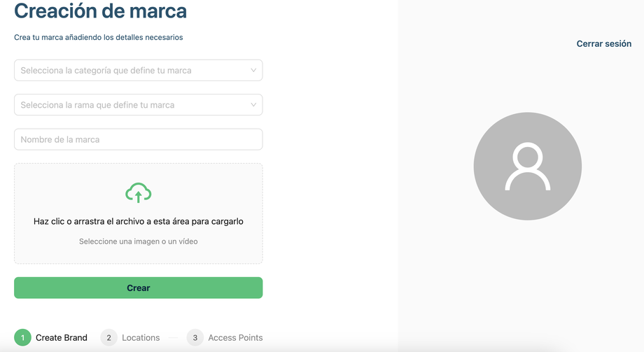
Task: Click the chevron arrow in category selector
Action: click(253, 70)
